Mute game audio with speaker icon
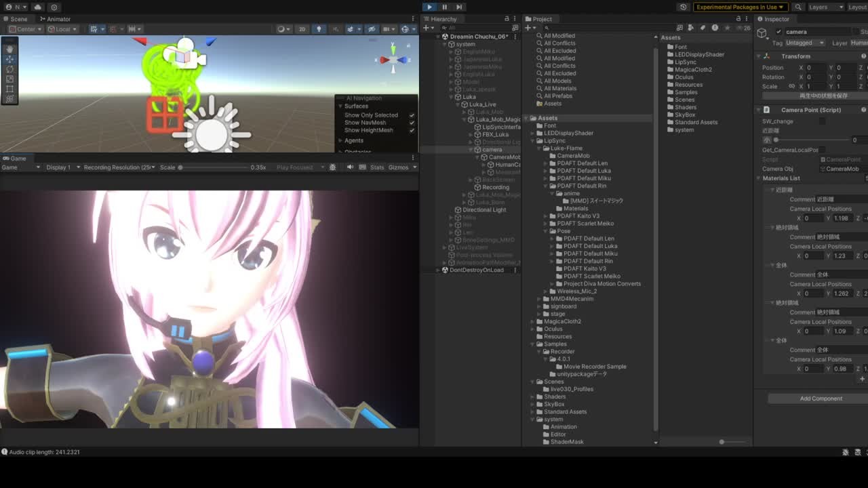 [x=350, y=167]
